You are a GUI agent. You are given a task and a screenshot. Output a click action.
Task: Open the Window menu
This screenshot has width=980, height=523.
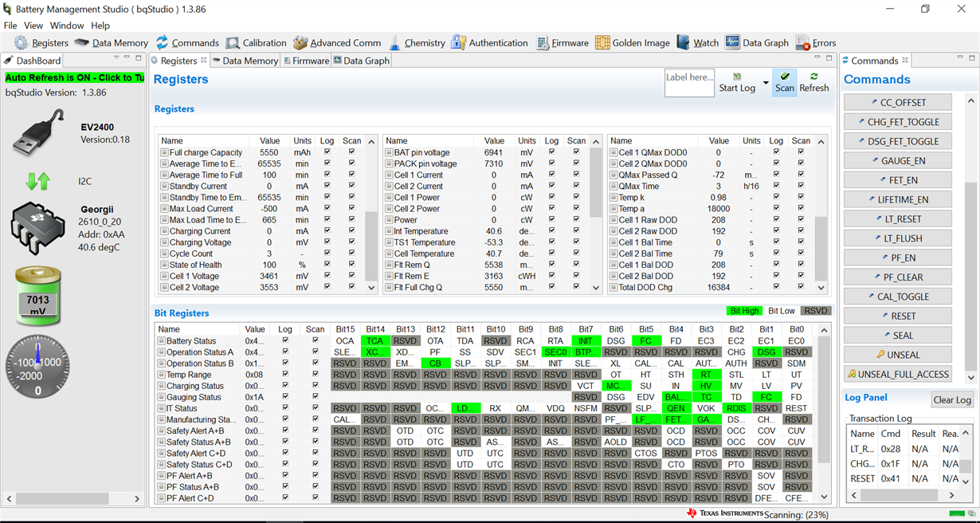point(67,26)
